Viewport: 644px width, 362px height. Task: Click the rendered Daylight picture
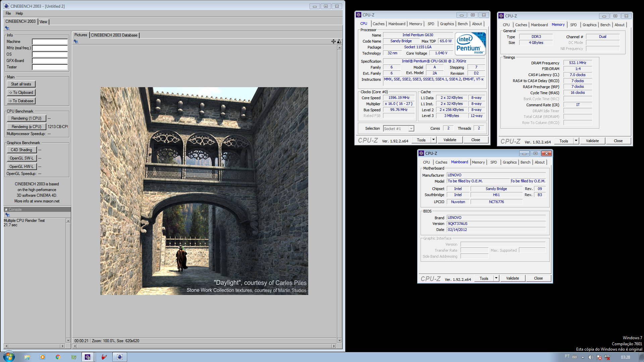204,191
